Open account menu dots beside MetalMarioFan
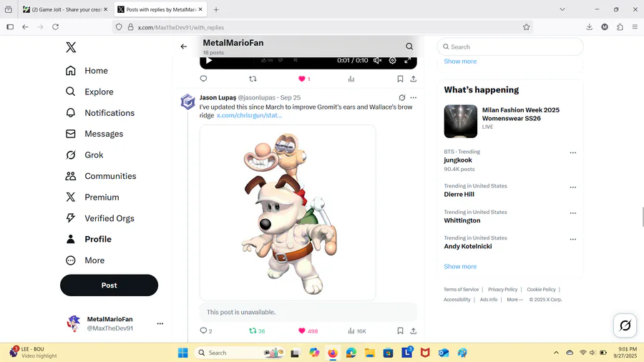 click(160, 323)
